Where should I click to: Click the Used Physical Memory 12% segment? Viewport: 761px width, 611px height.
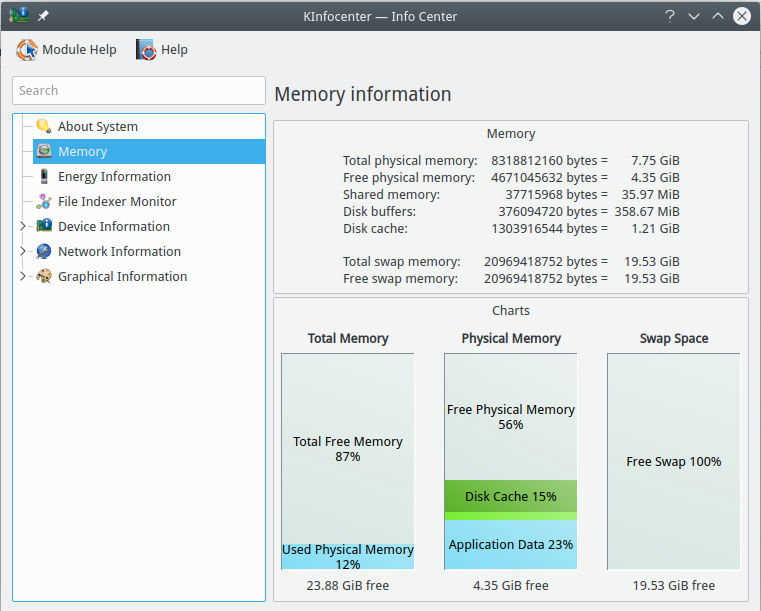[x=347, y=556]
